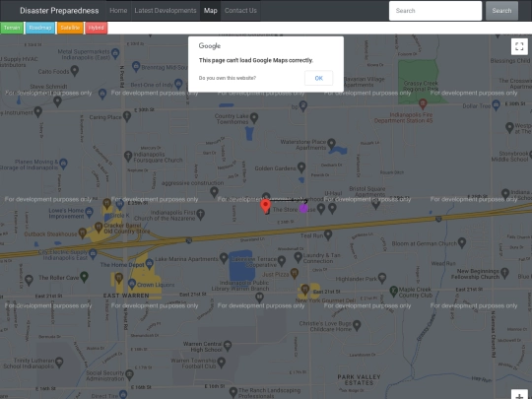Switch map to Roadmap view
Viewport: 532px width, 399px height.
click(x=40, y=28)
